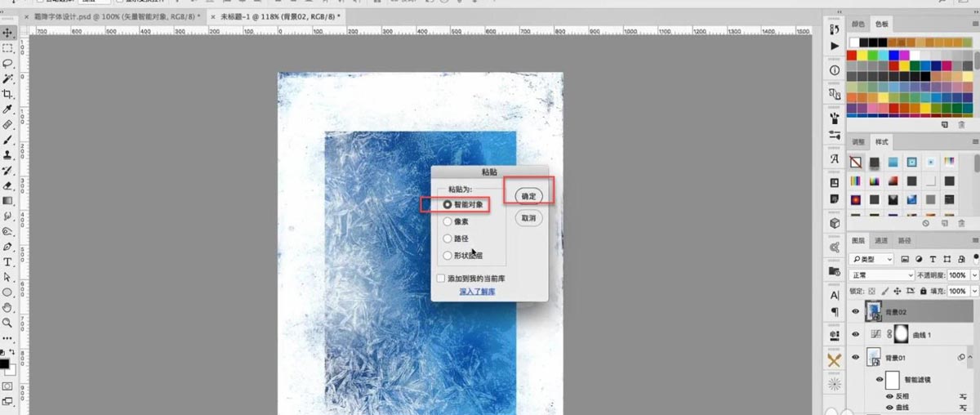Hide the 曲线 1 layer
The image size is (980, 415).
click(x=856, y=335)
